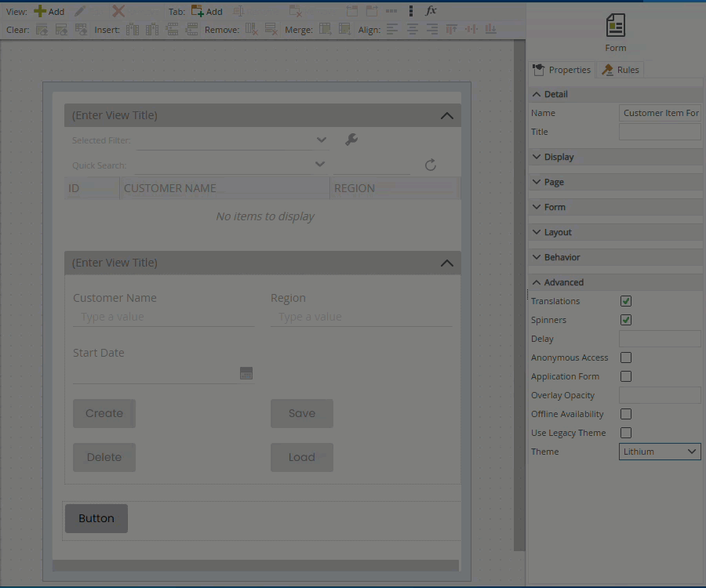Switch to the Rules tab
Image resolution: width=706 pixels, height=588 pixels.
[x=620, y=70]
